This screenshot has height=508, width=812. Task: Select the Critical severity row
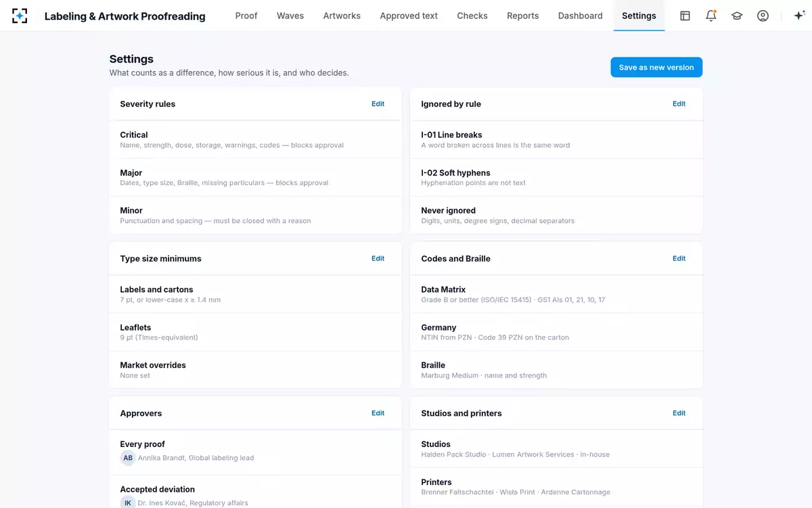click(x=255, y=140)
